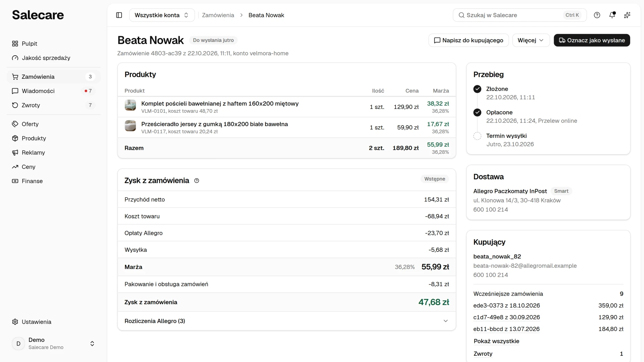Click the Pulpit dashboard icon

coord(15,44)
